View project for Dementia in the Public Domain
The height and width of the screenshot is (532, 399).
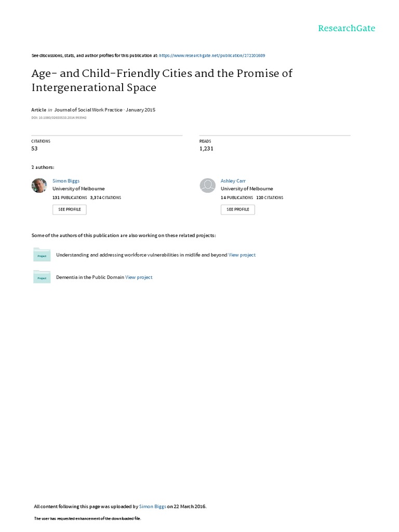coord(139,277)
